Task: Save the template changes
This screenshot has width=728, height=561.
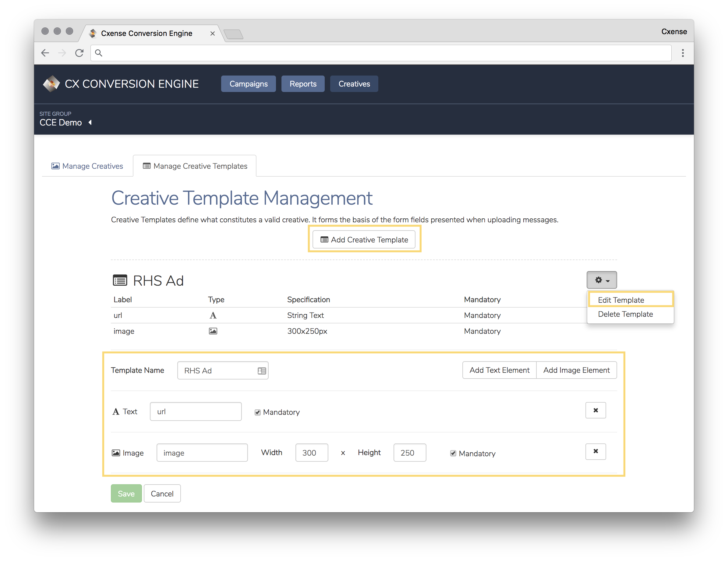Action: [126, 493]
